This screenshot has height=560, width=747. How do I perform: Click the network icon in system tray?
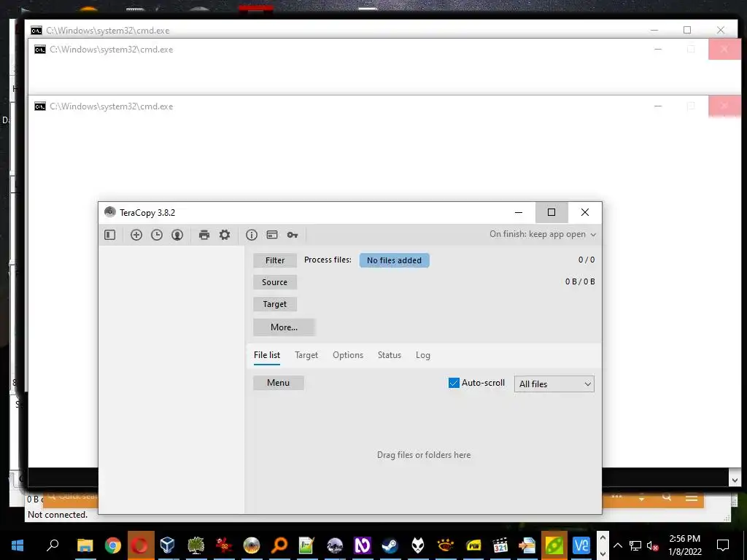click(x=635, y=545)
